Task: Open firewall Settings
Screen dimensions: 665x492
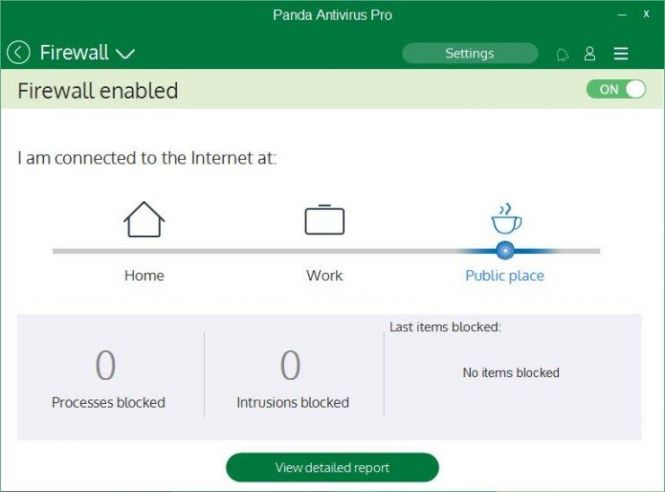Action: pos(470,53)
